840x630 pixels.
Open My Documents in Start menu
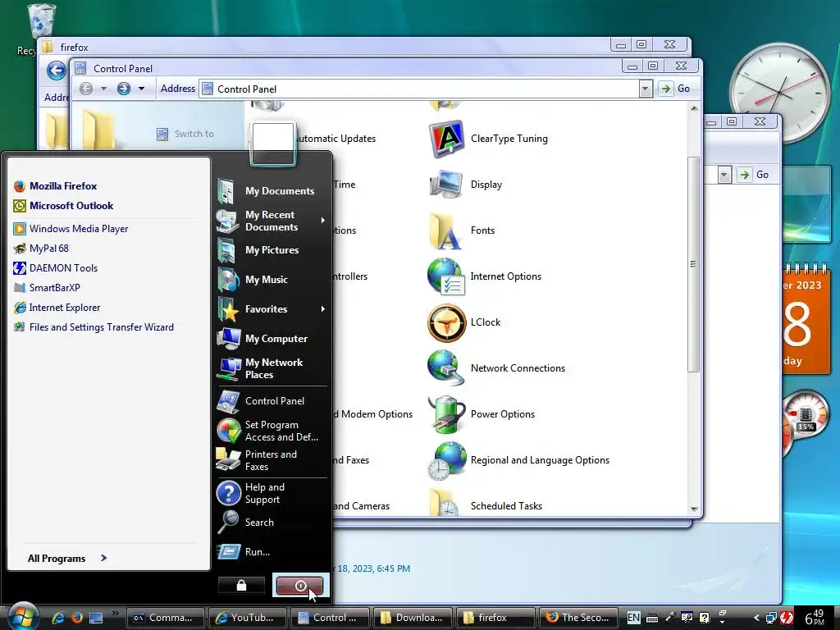tap(271, 190)
